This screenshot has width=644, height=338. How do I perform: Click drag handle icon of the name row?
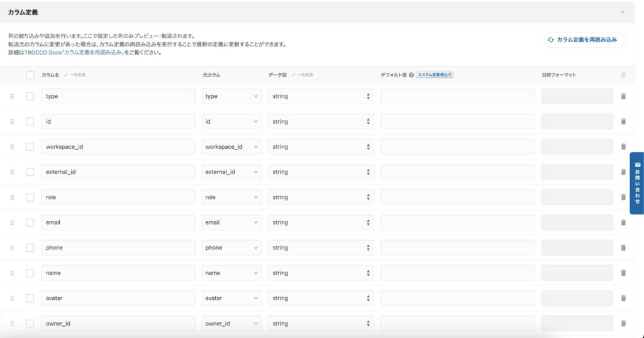click(12, 273)
